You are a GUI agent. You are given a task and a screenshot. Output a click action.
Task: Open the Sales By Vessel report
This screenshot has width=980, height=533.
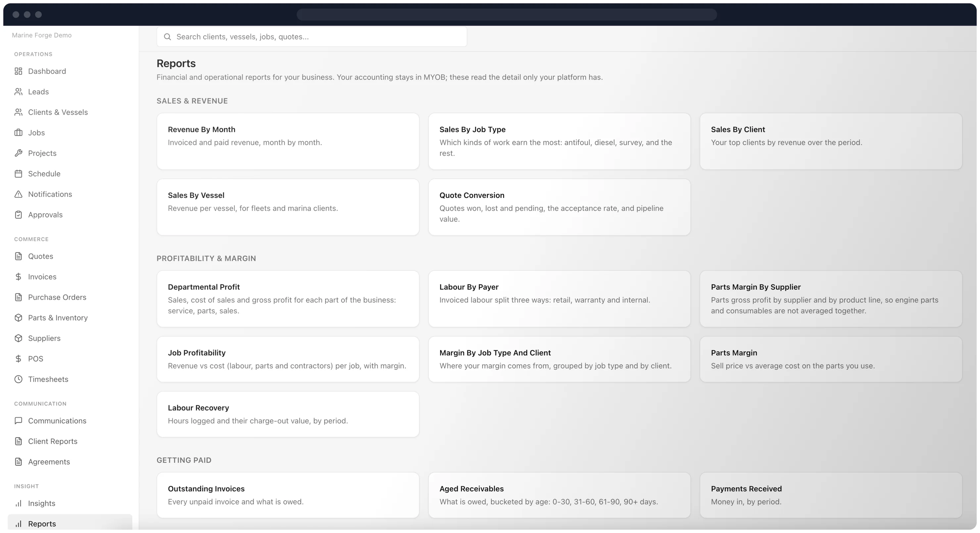pyautogui.click(x=288, y=207)
